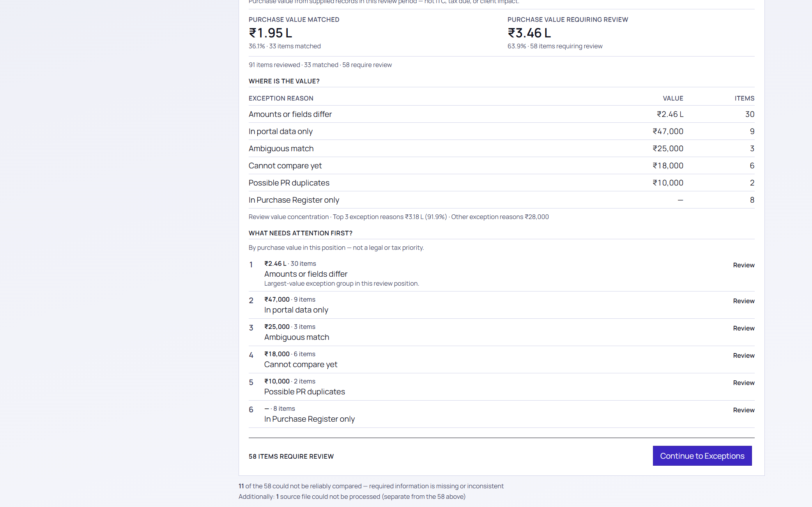Select Cannot compare yet table row
The width and height of the screenshot is (812, 507).
tap(501, 166)
